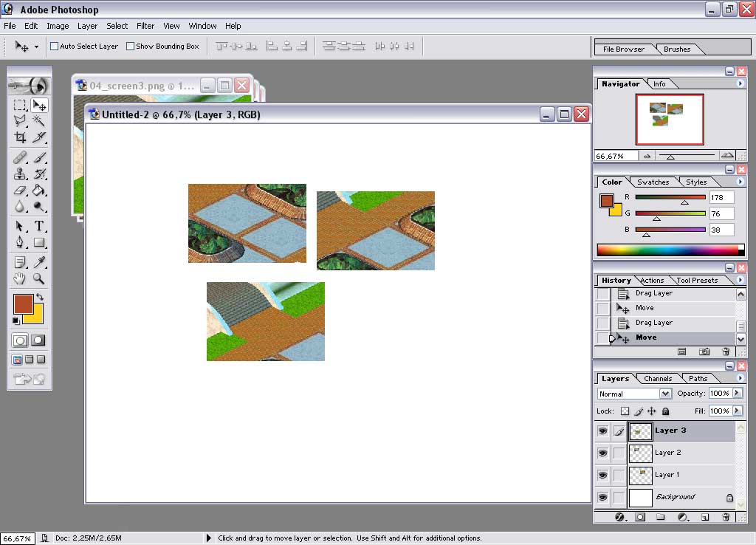Viewport: 756px width, 545px height.
Task: Select the Rectangle shape tool
Action: [38, 242]
